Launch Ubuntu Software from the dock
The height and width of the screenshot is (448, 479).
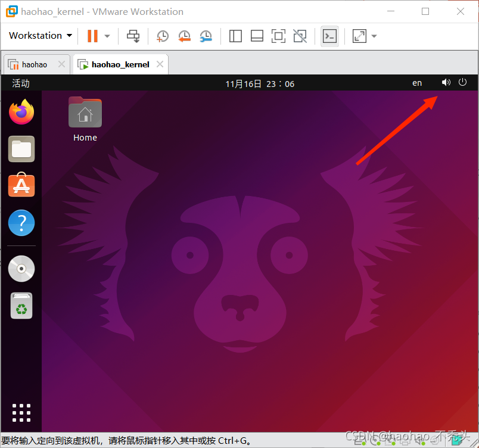coord(21,185)
